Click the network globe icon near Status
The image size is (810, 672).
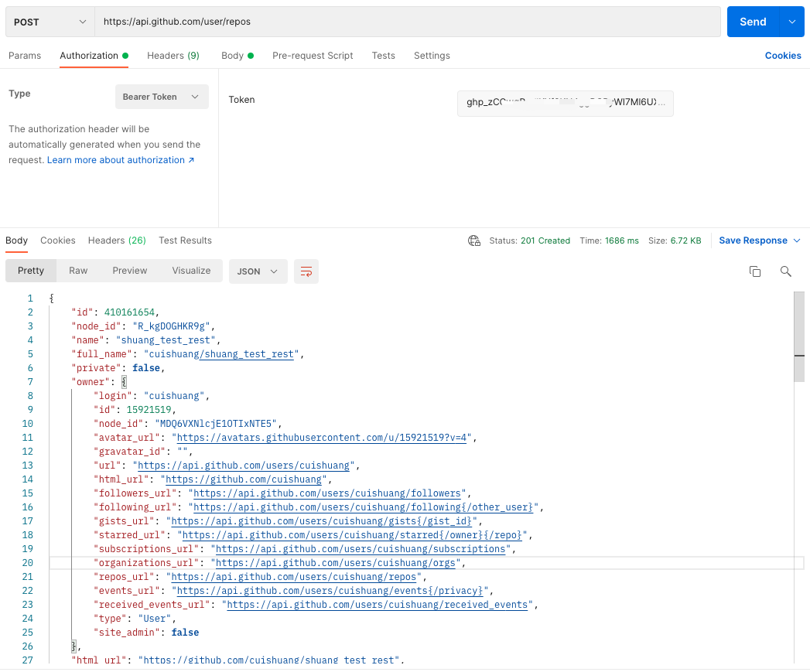474,240
